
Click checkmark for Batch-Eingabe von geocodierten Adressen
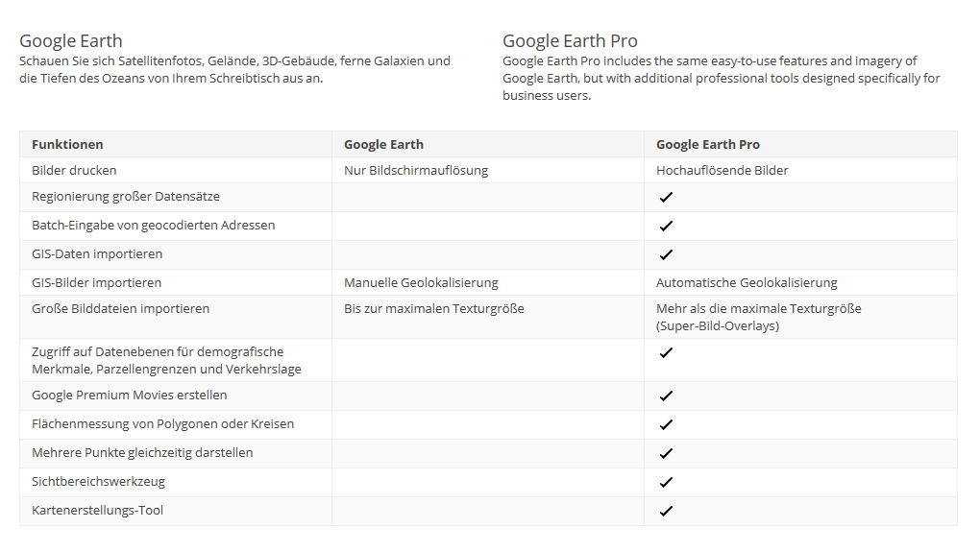click(x=666, y=226)
